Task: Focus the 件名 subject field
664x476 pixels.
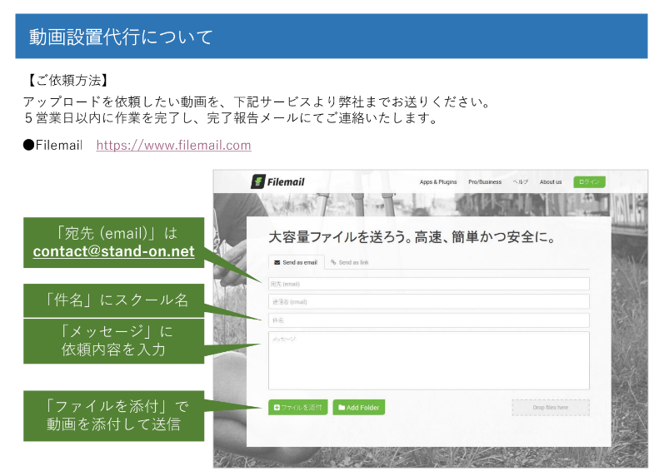Action: pos(428,320)
